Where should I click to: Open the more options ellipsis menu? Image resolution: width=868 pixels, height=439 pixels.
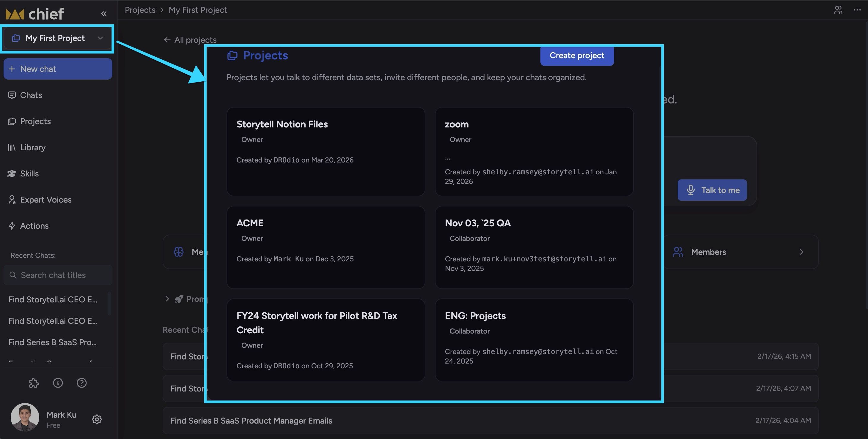point(857,10)
